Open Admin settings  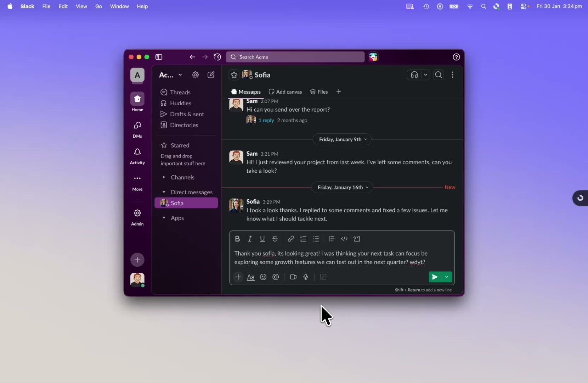point(137,217)
